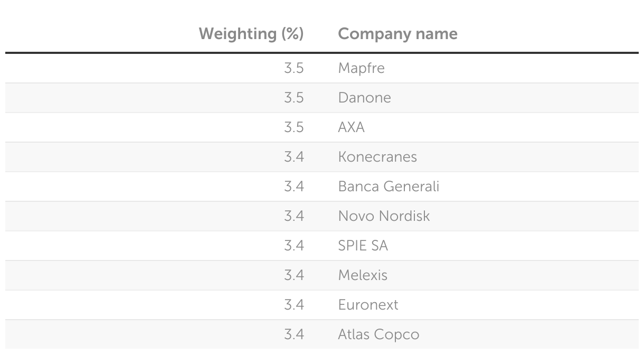
Task: Select the Danone company name
Action: click(x=364, y=98)
